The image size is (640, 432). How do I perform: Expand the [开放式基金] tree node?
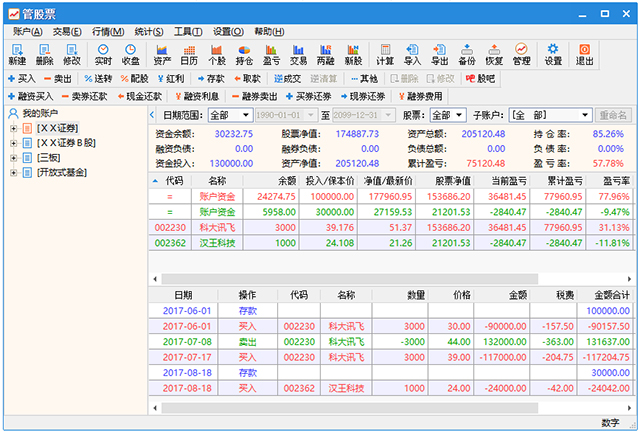13,173
